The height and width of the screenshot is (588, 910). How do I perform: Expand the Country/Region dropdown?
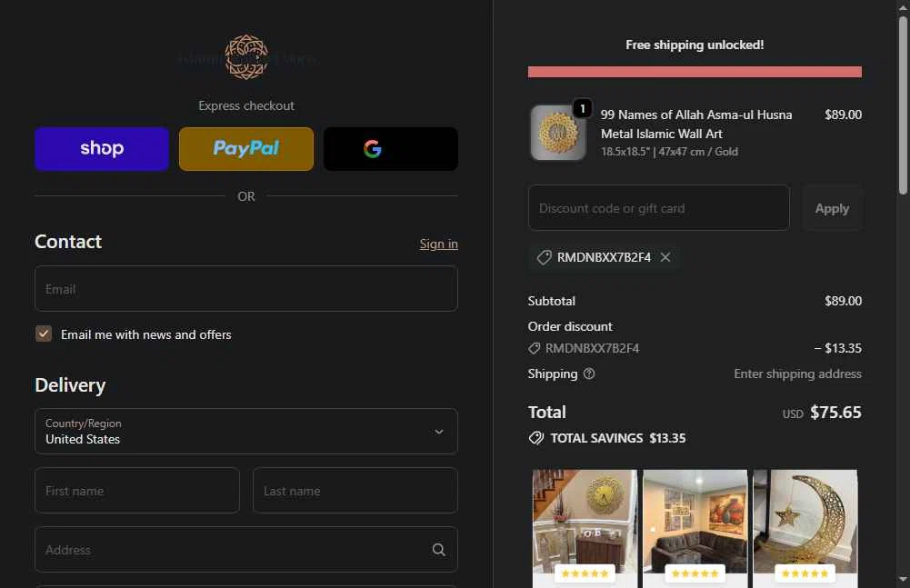246,432
